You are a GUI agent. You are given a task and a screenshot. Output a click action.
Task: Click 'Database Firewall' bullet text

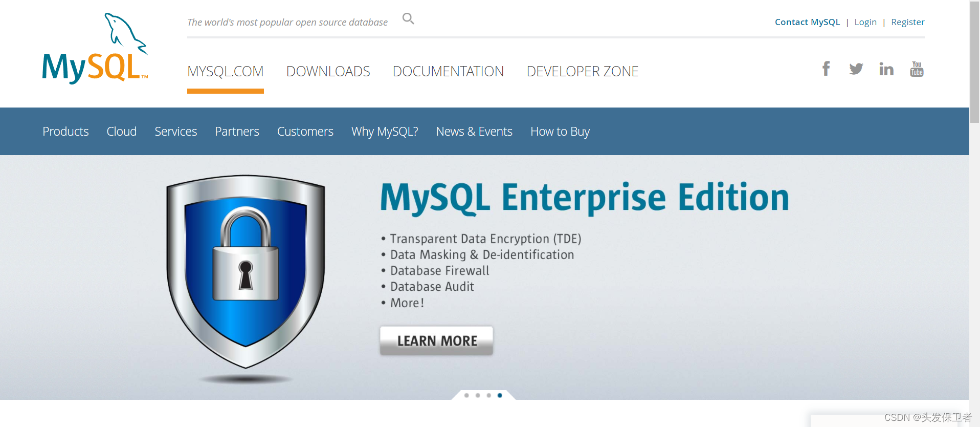[440, 271]
